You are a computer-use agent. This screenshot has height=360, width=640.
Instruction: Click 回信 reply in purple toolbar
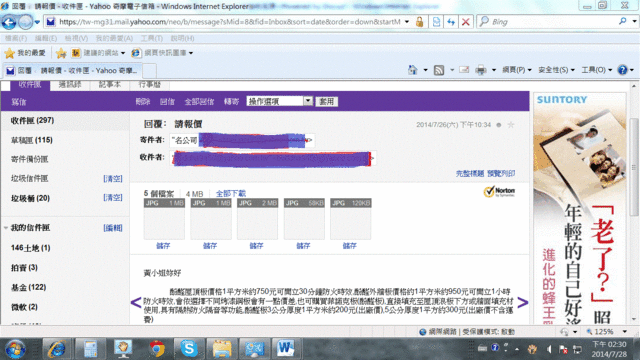point(167,102)
